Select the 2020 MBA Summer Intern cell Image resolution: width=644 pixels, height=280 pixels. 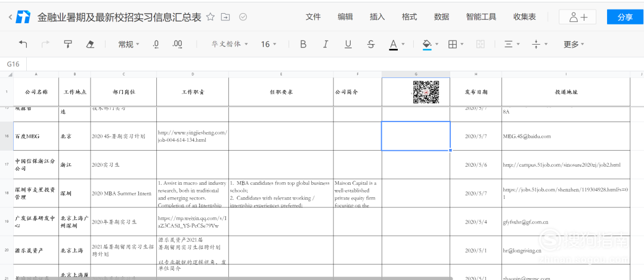click(123, 194)
